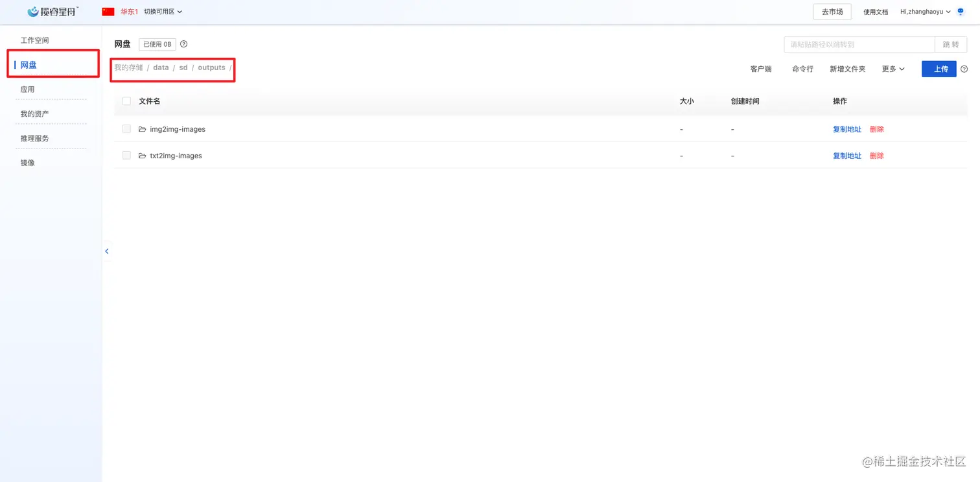Select 工作空间 in sidebar

[x=35, y=40]
